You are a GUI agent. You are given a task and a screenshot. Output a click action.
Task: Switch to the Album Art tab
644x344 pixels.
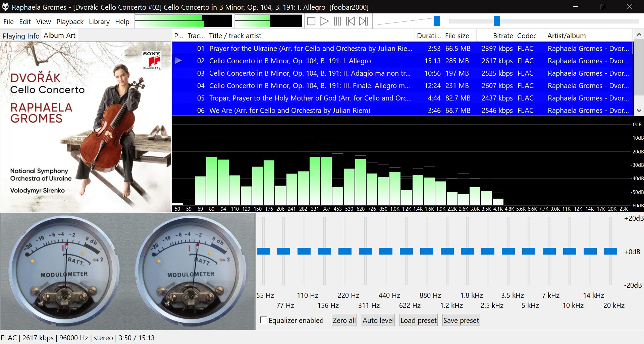59,36
